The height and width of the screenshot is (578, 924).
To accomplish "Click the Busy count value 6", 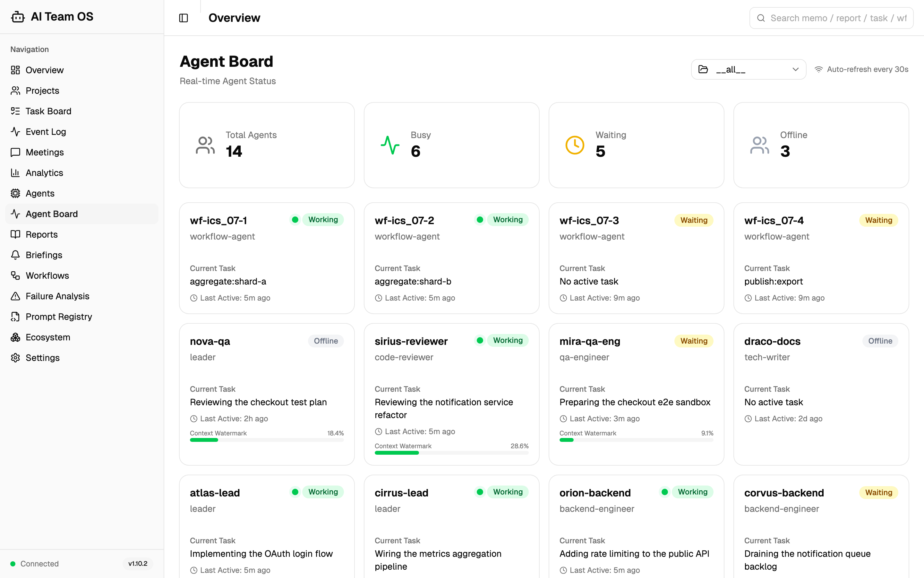I will tap(415, 151).
